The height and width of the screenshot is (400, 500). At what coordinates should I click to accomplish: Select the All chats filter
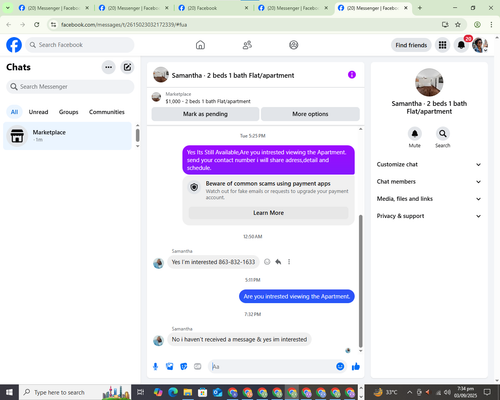point(14,112)
